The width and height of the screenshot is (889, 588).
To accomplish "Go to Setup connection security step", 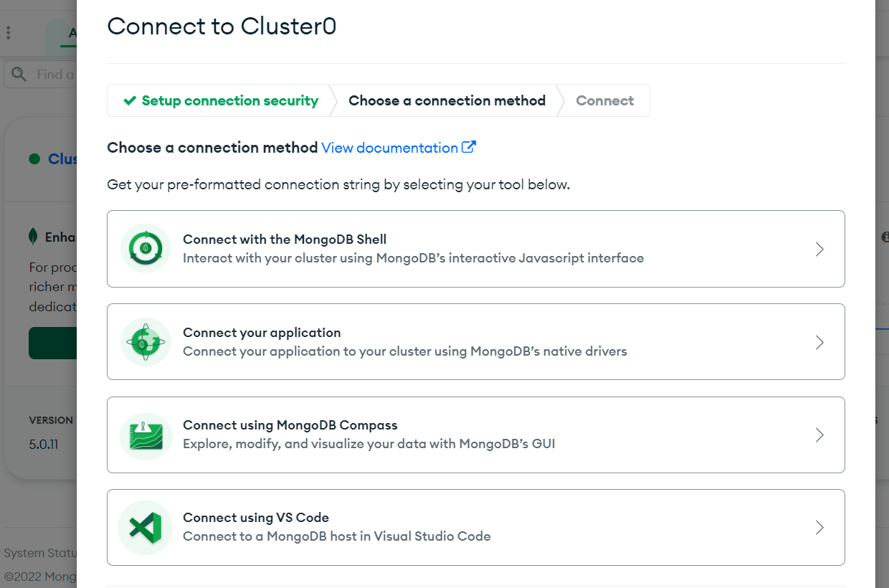I will pyautogui.click(x=221, y=100).
